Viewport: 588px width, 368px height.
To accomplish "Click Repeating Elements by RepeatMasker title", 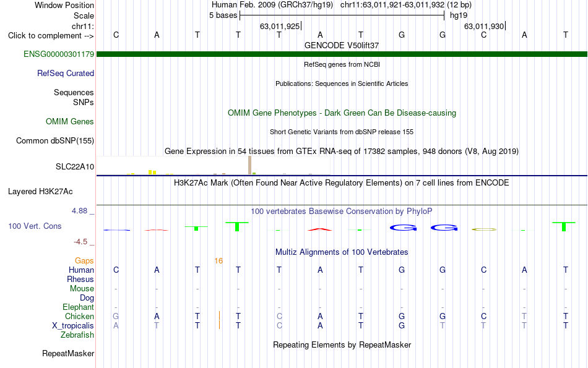I will [342, 344].
